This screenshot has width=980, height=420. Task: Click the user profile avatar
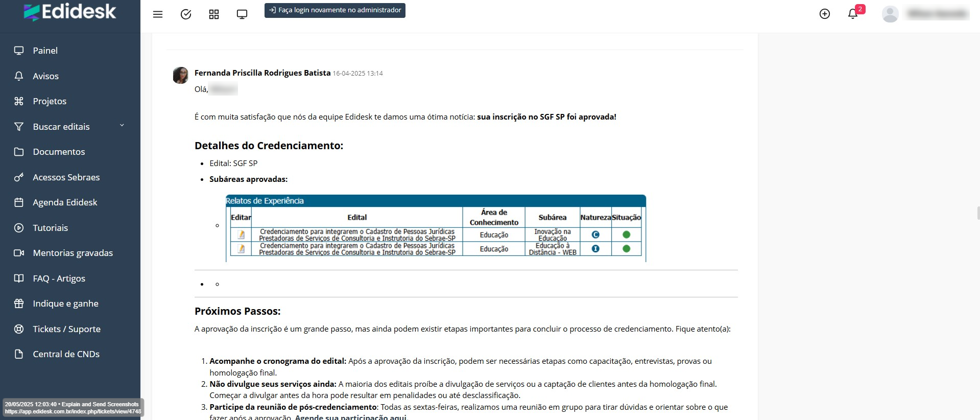coord(890,14)
